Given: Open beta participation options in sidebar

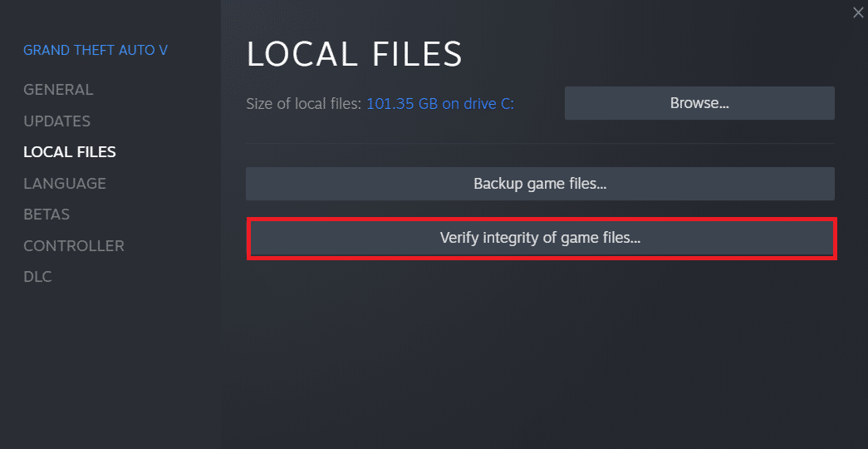Looking at the screenshot, I should click(x=47, y=214).
